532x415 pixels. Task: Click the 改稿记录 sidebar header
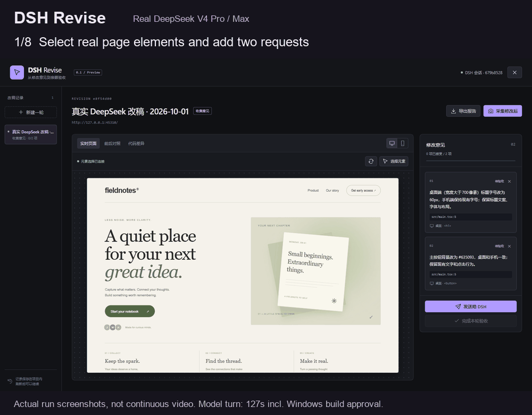pos(15,98)
